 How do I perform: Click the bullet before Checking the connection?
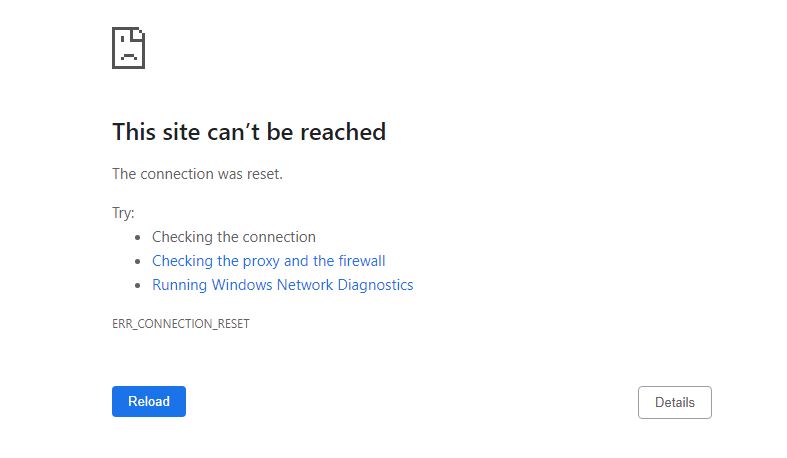(138, 237)
